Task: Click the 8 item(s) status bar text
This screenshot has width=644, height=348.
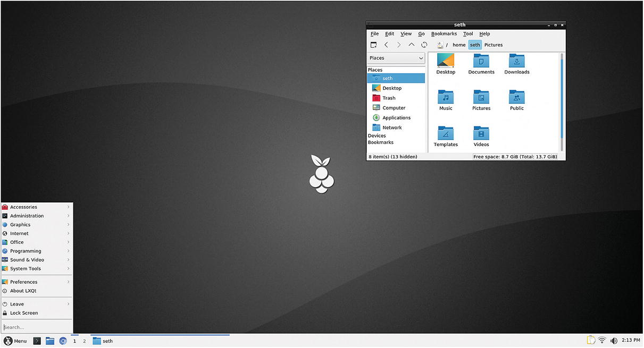Action: coord(393,157)
